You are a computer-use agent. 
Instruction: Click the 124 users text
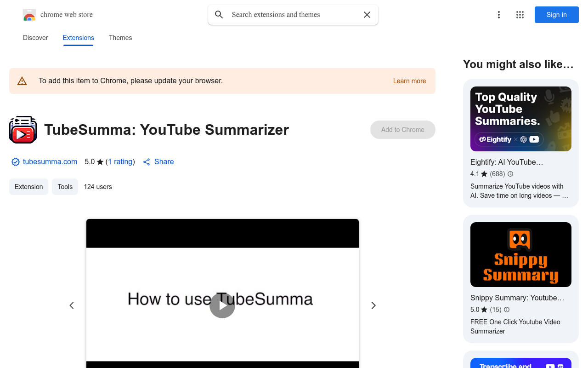point(98,187)
